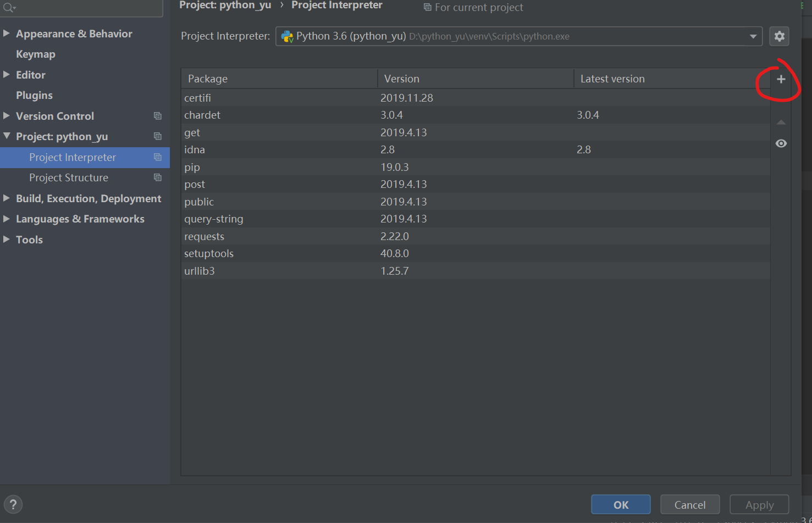Click the plus icon to install a package
The image size is (812, 523).
point(781,79)
